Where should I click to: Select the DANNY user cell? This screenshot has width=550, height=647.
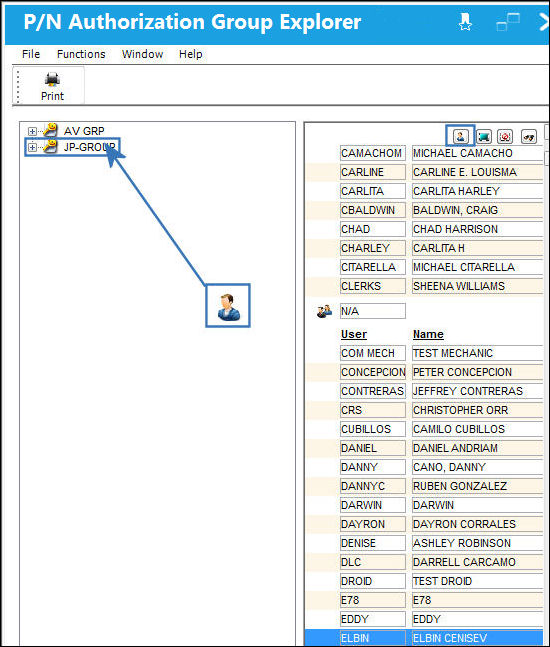pyautogui.click(x=373, y=467)
